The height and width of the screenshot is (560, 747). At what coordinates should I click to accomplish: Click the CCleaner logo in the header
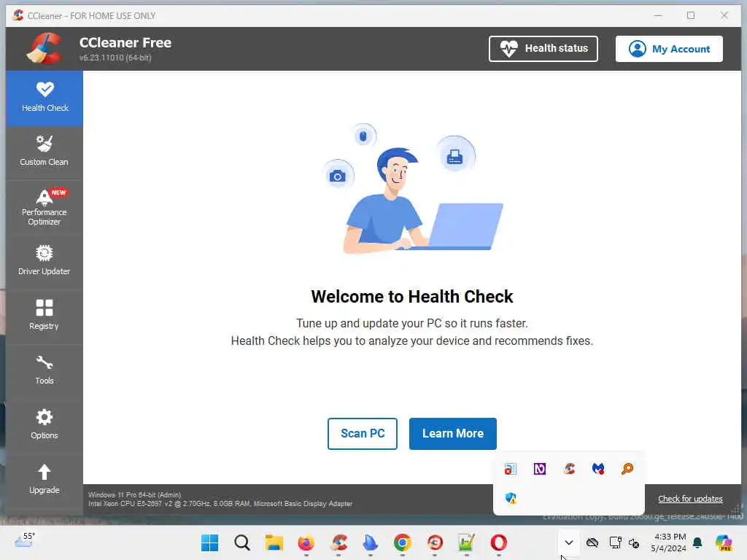[x=44, y=49]
